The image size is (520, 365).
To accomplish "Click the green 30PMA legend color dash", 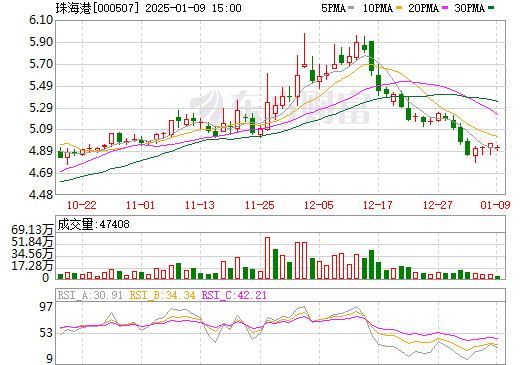I will point(491,8).
